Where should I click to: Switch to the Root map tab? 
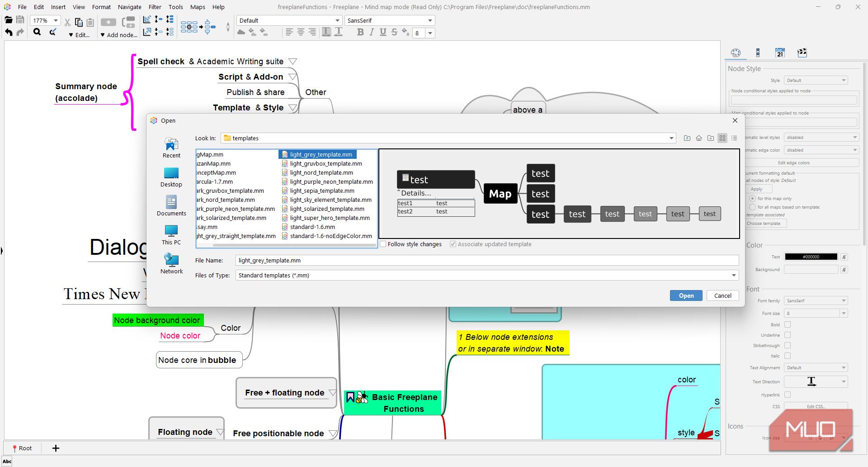22,448
